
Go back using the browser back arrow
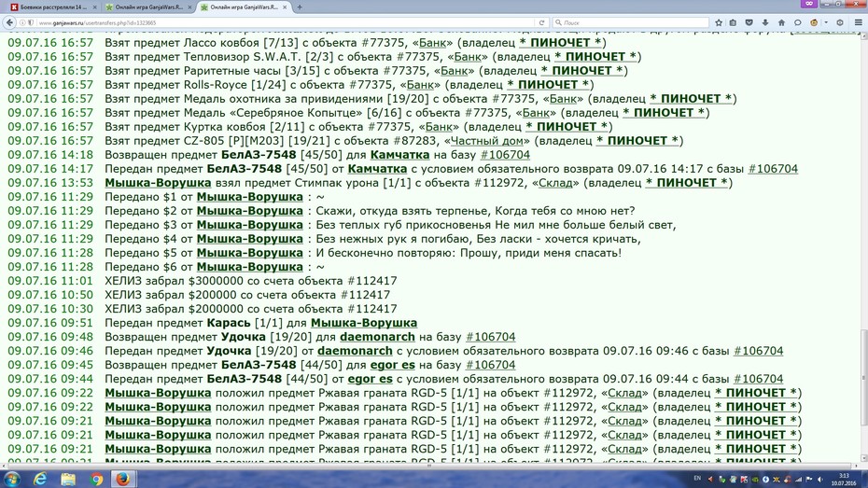[9, 22]
